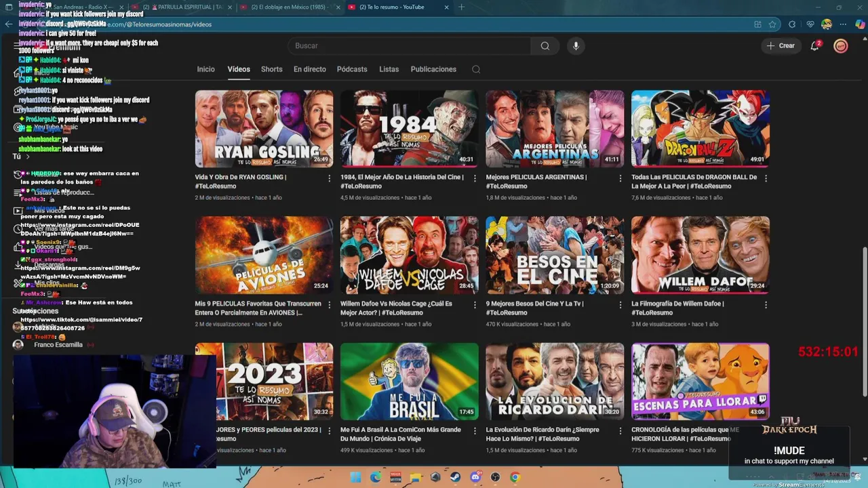
Task: Open Discord from taskbar
Action: pos(475,477)
